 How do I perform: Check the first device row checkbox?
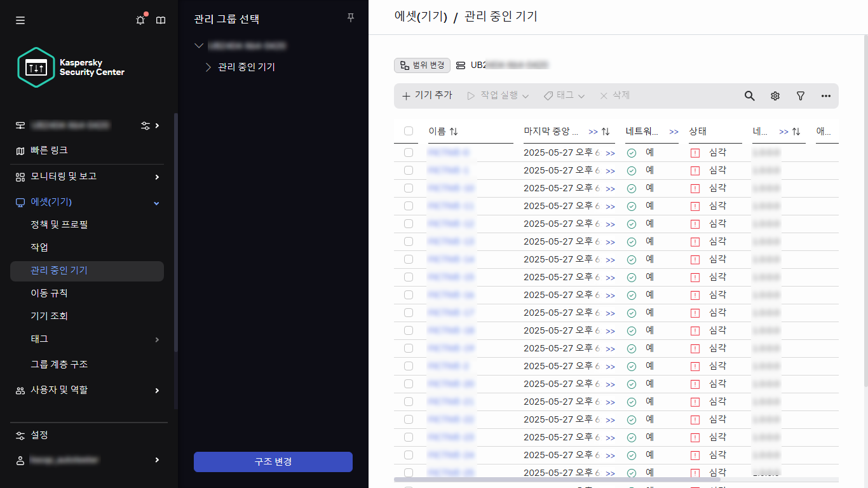tap(409, 152)
